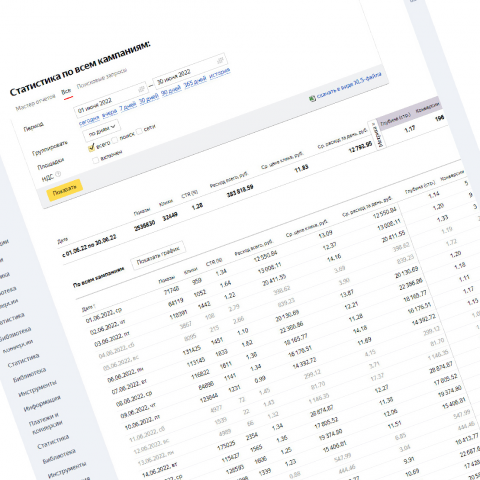480x480 pixels.
Task: Click the greyed 13.06.2022 date row
Action: click(x=156, y=458)
